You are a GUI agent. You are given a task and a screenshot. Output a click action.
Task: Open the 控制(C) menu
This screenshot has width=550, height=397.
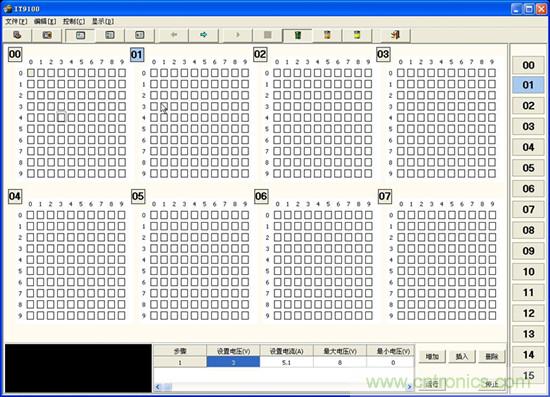pos(74,21)
